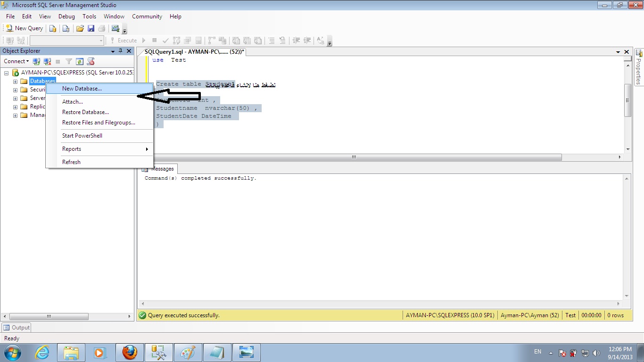This screenshot has height=362, width=644.
Task: Click the green Debug arrow beside Execute
Action: (144, 41)
